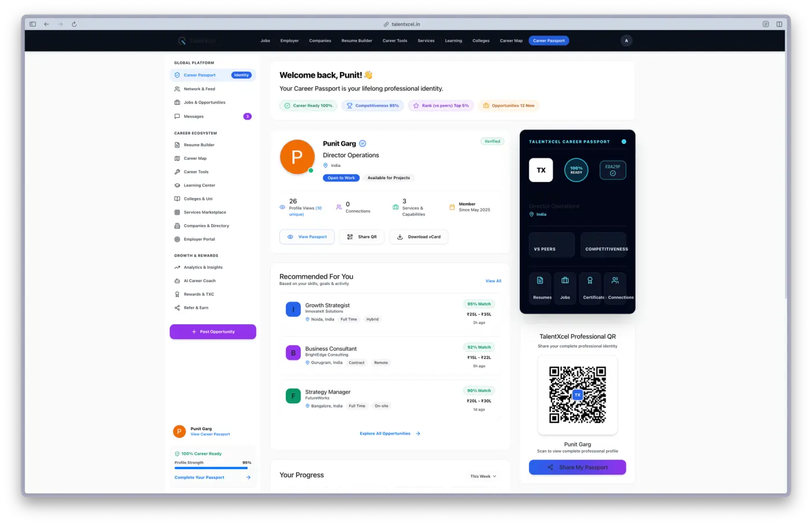Reload the page in the browser

click(x=74, y=24)
